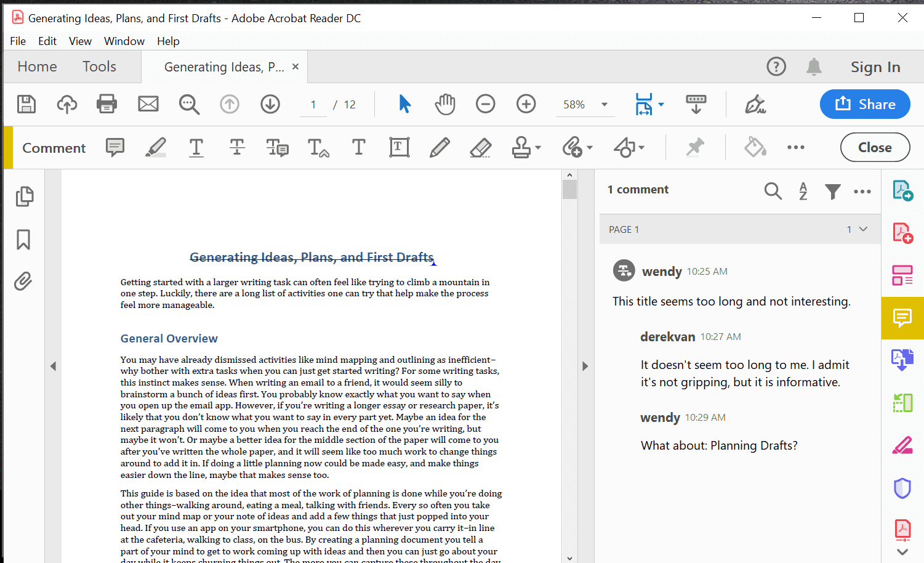
Task: Collapse the left navigation pane arrow
Action: click(x=53, y=366)
